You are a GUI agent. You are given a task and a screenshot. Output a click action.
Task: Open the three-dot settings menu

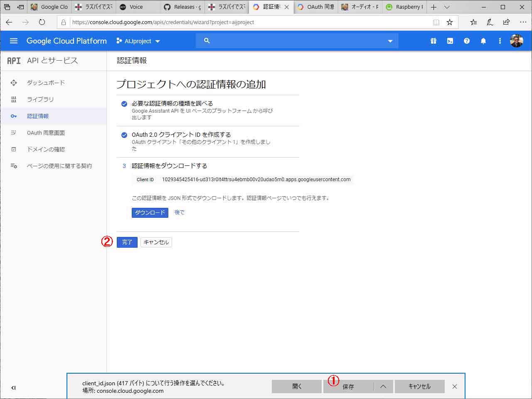[500, 41]
